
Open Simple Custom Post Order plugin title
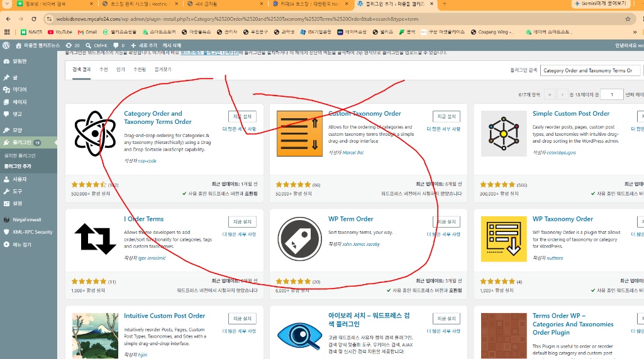point(571,113)
